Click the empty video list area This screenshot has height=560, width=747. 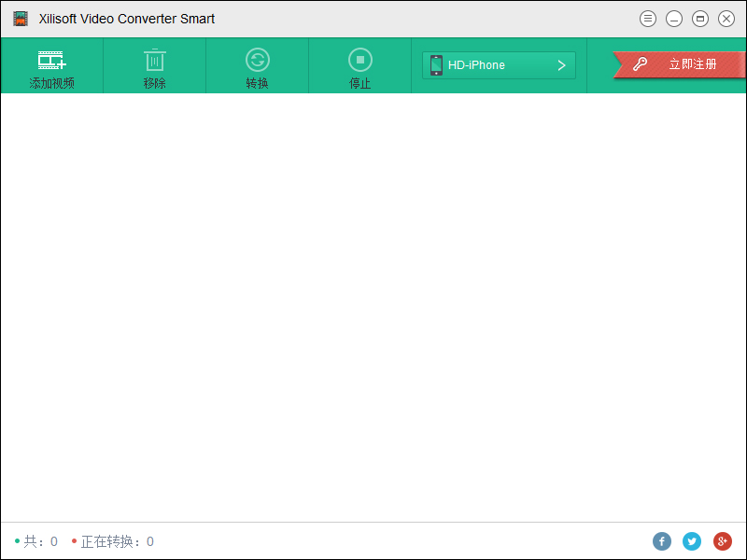coord(373,308)
